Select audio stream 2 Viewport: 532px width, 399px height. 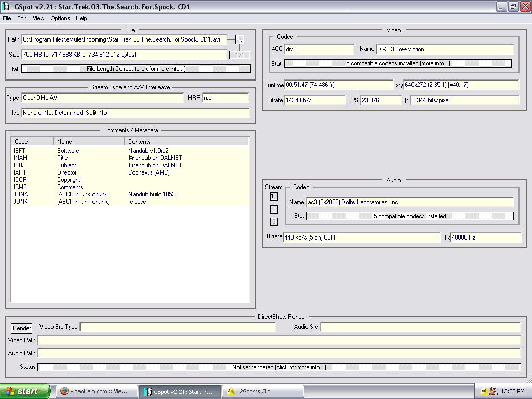point(274,209)
